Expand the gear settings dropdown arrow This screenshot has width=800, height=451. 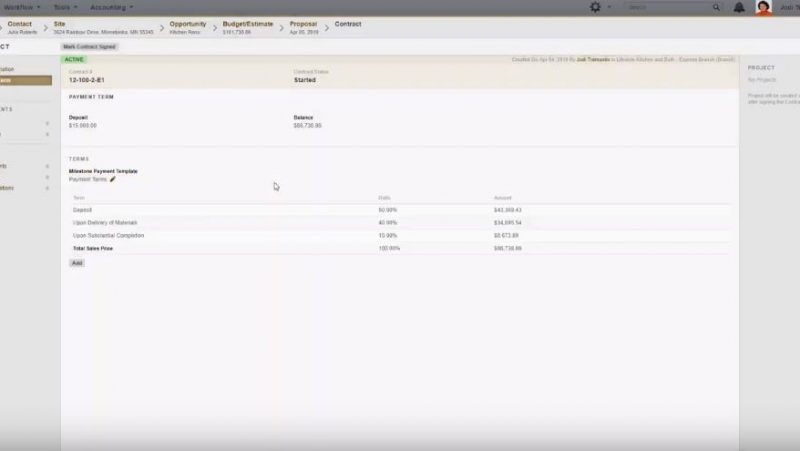610,7
